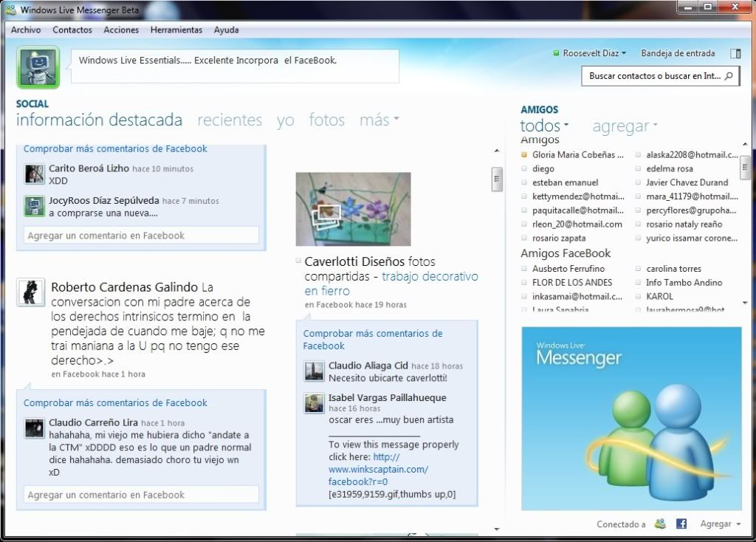Click the friends list scrollbar thumb

pos(745,168)
